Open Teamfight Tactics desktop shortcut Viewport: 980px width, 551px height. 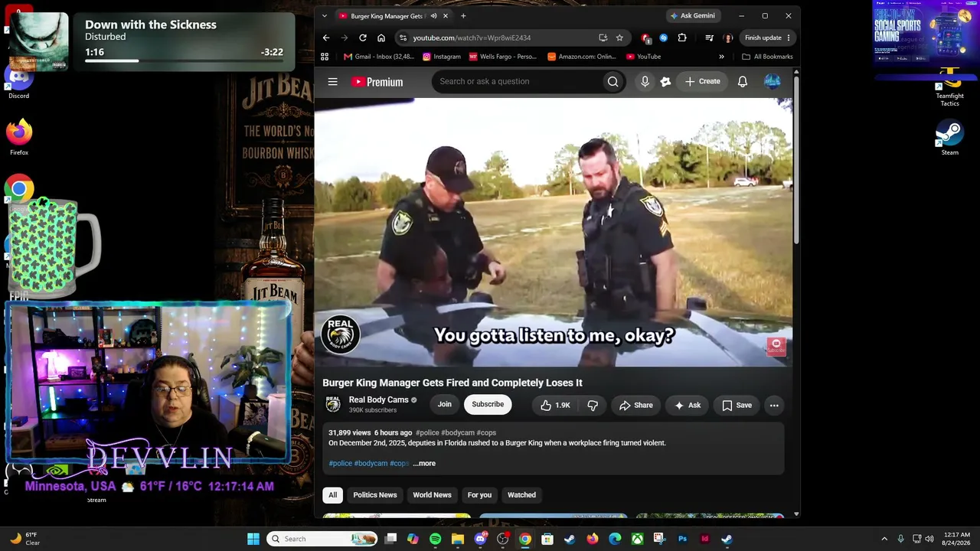949,87
